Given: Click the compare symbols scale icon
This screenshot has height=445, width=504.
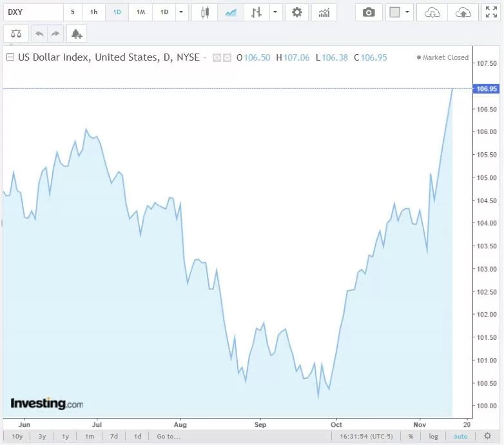Looking at the screenshot, I should [x=16, y=34].
